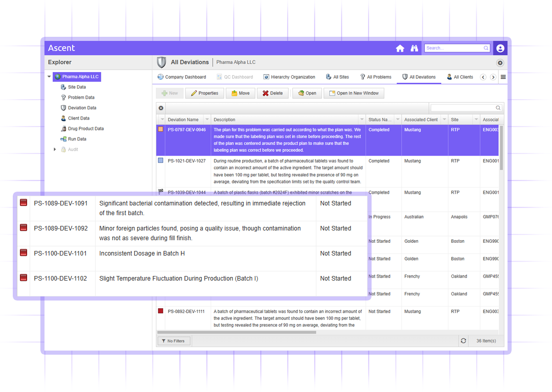Switch to the All Problems tab

pos(376,77)
